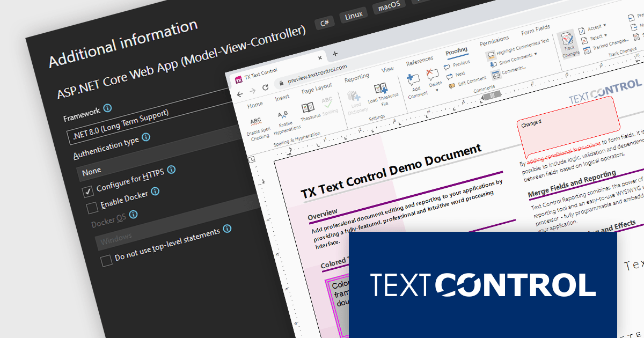The height and width of the screenshot is (338, 644).
Task: Enable Do not use top-level statements
Action: pos(106,261)
